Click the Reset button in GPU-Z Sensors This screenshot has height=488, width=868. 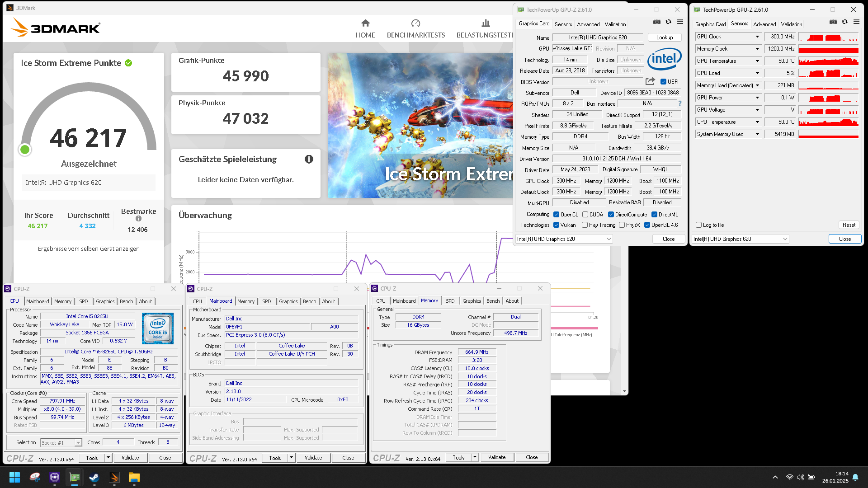pos(849,225)
